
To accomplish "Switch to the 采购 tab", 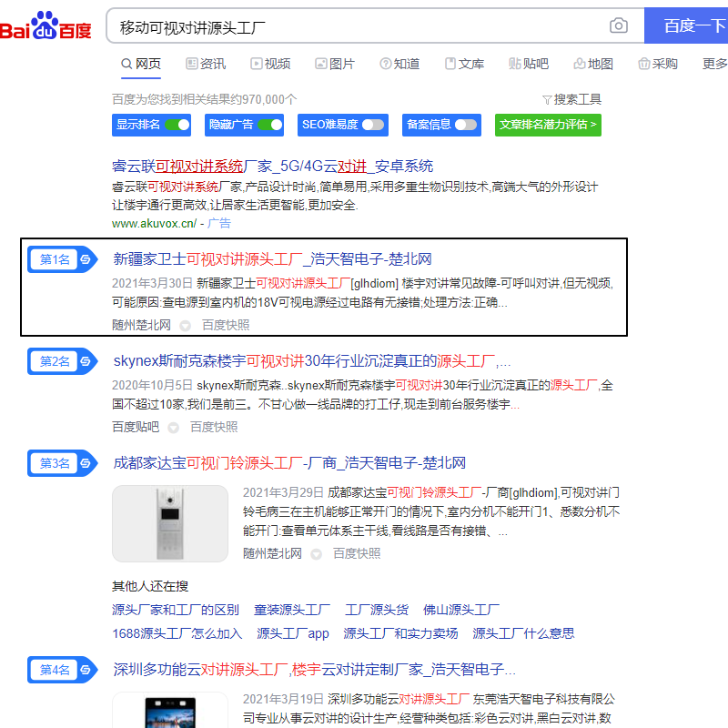I will pyautogui.click(x=658, y=64).
